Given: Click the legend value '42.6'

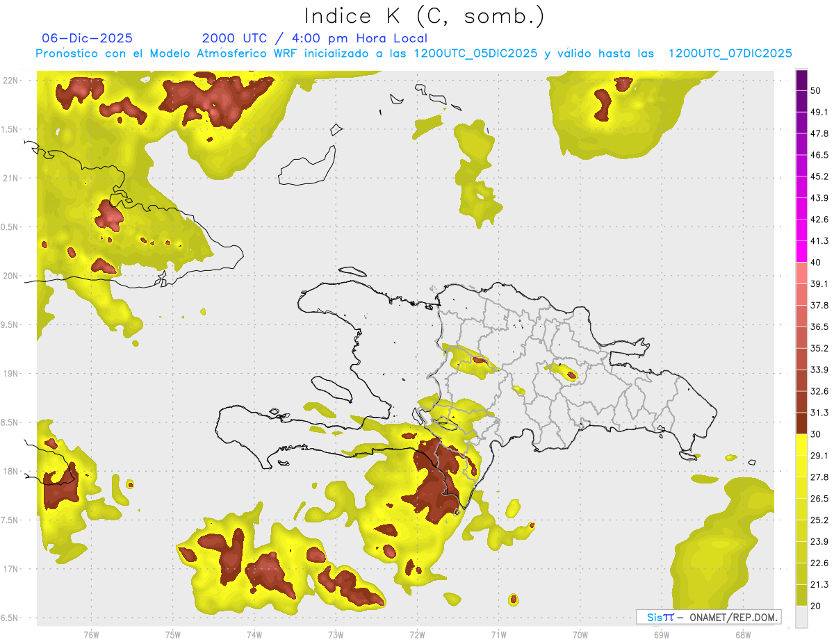Looking at the screenshot, I should pos(819,220).
